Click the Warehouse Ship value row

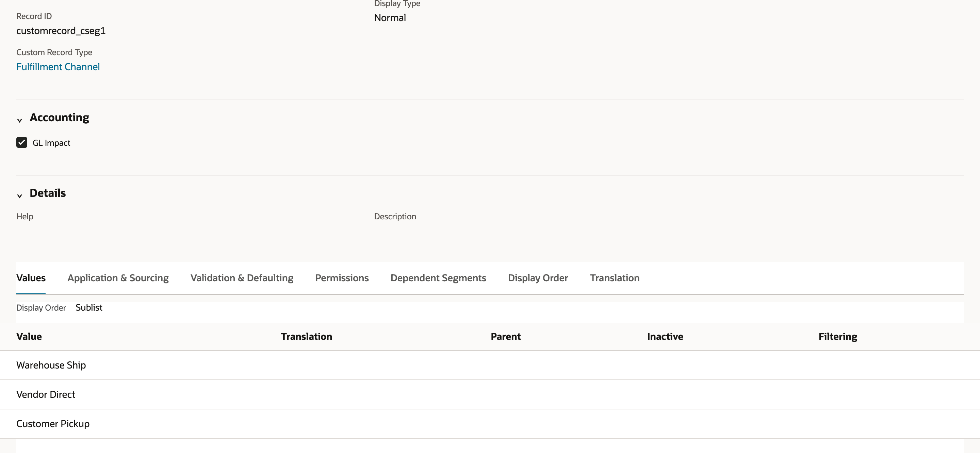click(490, 365)
